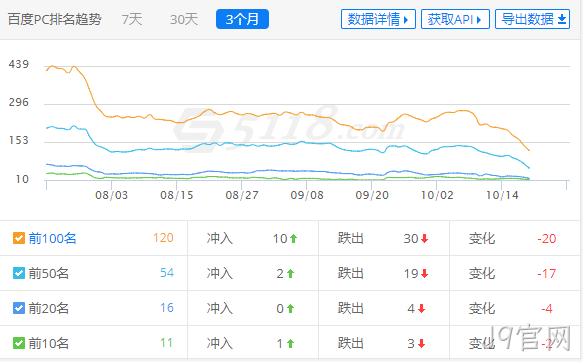Image resolution: width=583 pixels, height=362 pixels.
Task: Switch to the 30天 time range tab
Action: [x=184, y=19]
